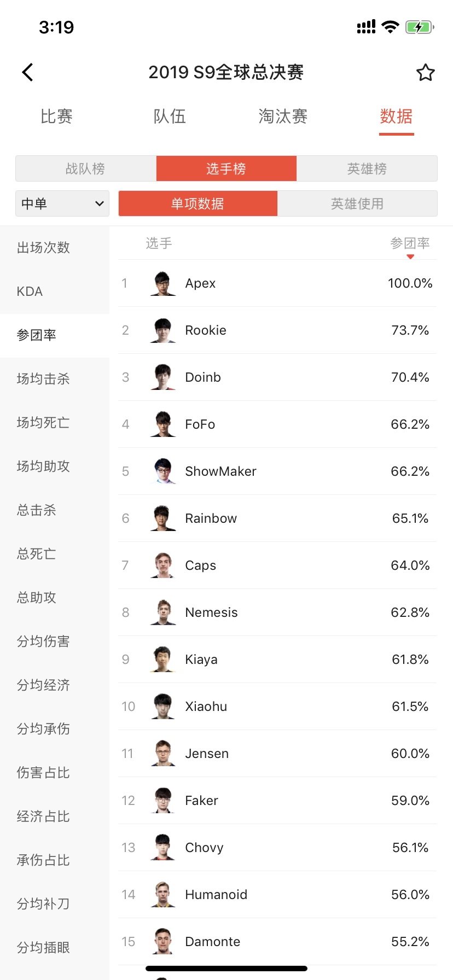Open Apex's player avatar
This screenshot has width=453, height=980.
[x=162, y=283]
